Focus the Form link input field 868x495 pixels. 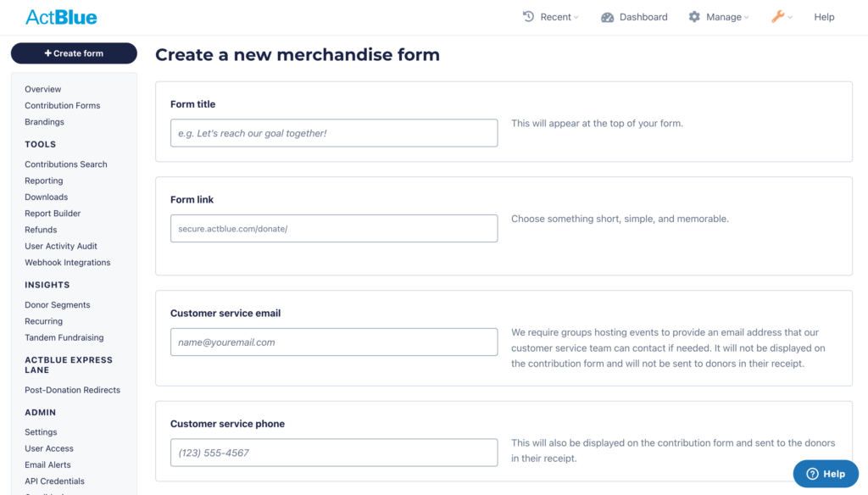[334, 228]
